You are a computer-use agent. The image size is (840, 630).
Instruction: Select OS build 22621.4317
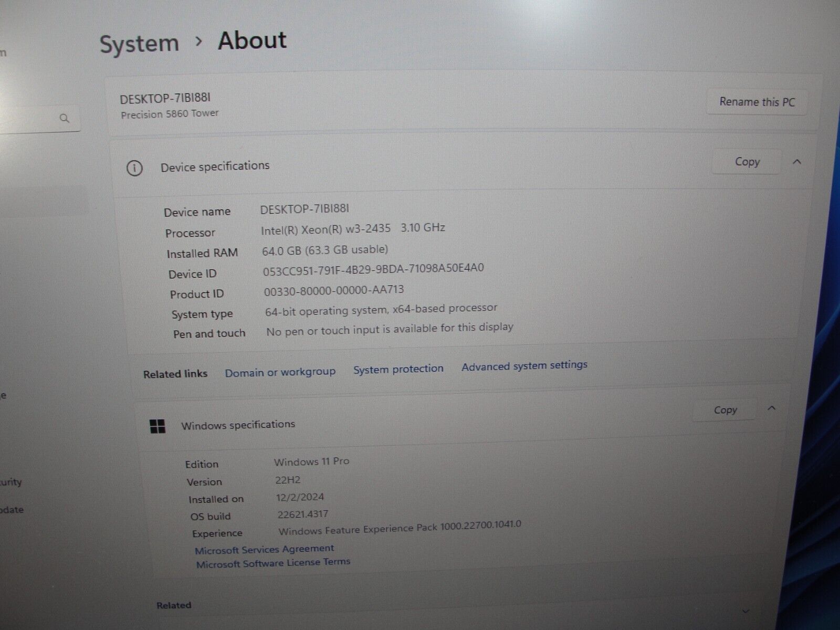click(x=303, y=514)
